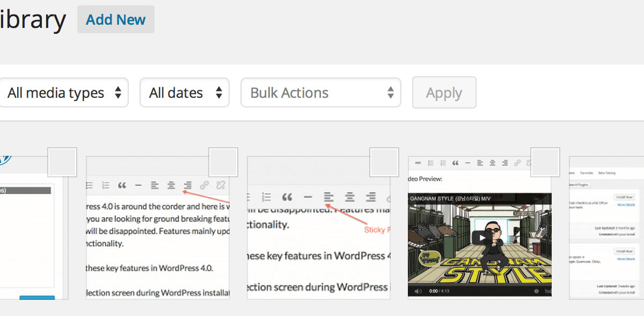
Task: Open the Bulk Actions dropdown
Action: point(321,92)
